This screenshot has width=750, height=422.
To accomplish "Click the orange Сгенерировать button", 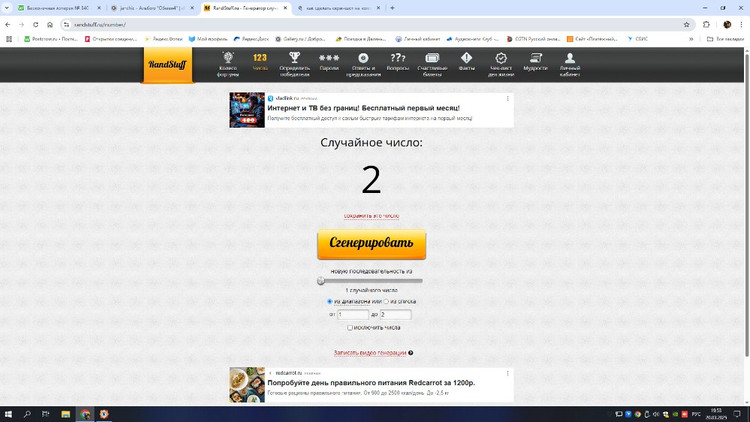I will 371,244.
